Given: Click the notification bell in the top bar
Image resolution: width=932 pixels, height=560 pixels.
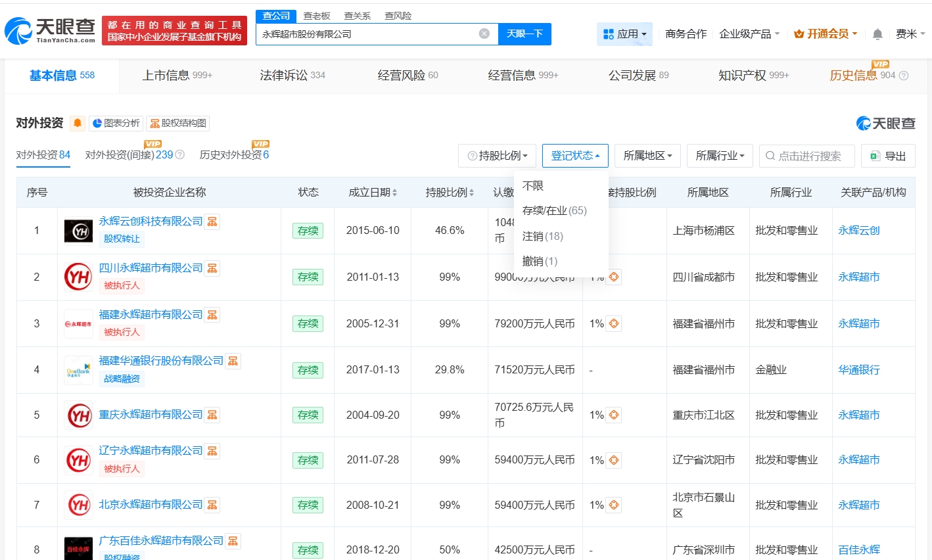Looking at the screenshot, I should [x=877, y=34].
